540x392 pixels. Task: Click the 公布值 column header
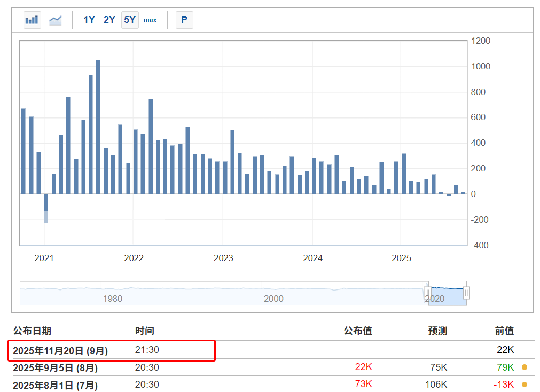pos(357,331)
